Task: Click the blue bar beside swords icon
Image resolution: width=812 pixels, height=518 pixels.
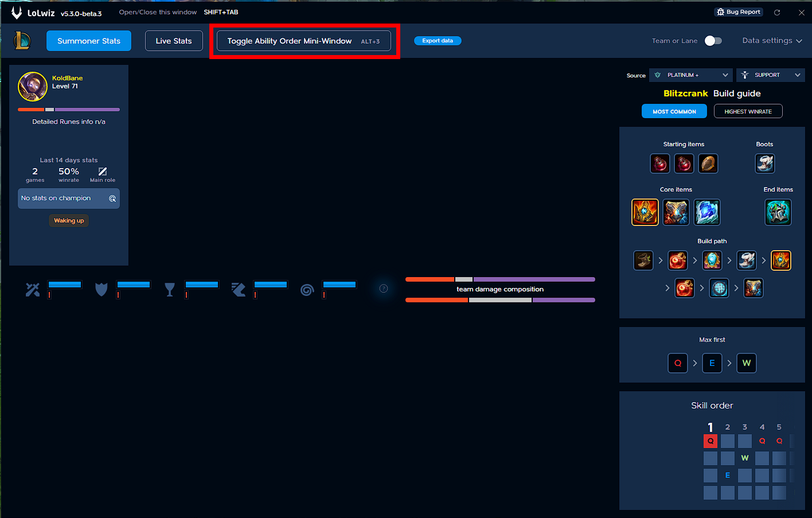Action: (65, 285)
